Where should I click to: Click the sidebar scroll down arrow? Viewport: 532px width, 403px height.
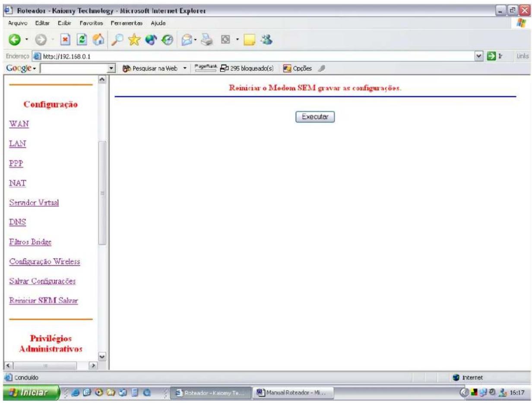click(x=102, y=356)
